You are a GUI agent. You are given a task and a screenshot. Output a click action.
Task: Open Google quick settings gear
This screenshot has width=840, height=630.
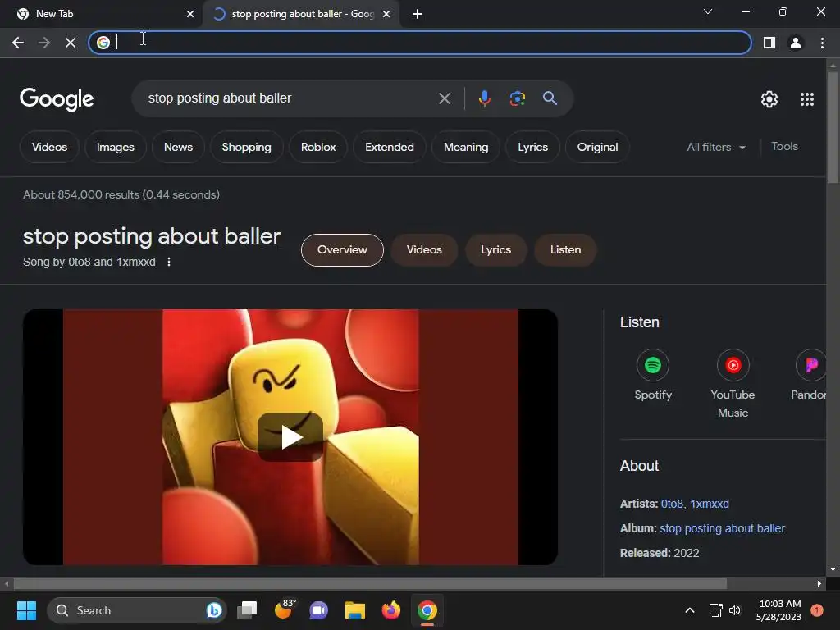[x=769, y=99]
